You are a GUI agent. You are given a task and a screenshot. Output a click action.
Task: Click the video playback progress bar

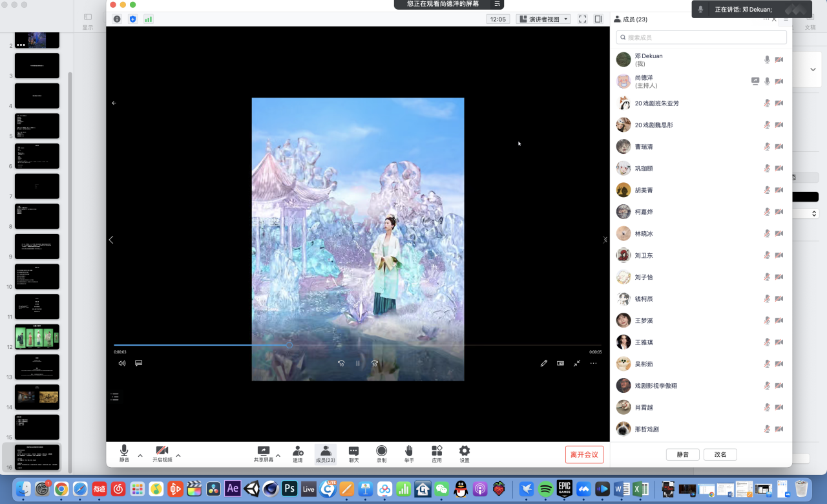point(357,345)
